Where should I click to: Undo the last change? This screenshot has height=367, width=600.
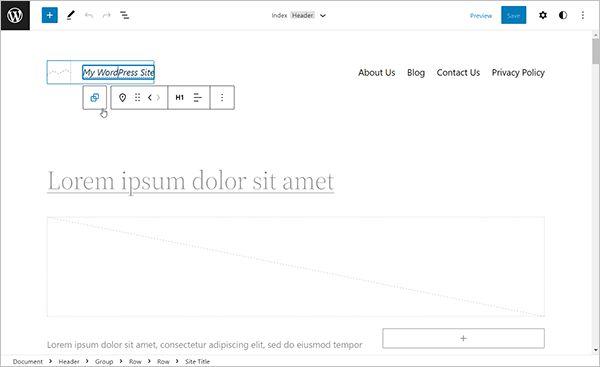click(x=89, y=15)
